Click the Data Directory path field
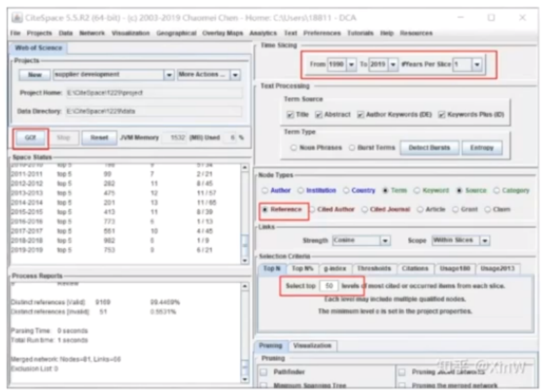Viewport: 542px width, 392px height. (154, 111)
